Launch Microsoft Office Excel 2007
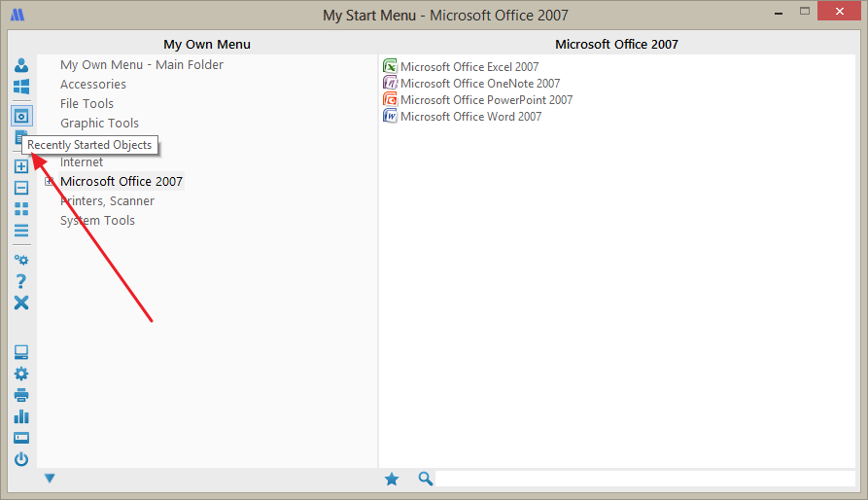The height and width of the screenshot is (500, 868). point(469,66)
